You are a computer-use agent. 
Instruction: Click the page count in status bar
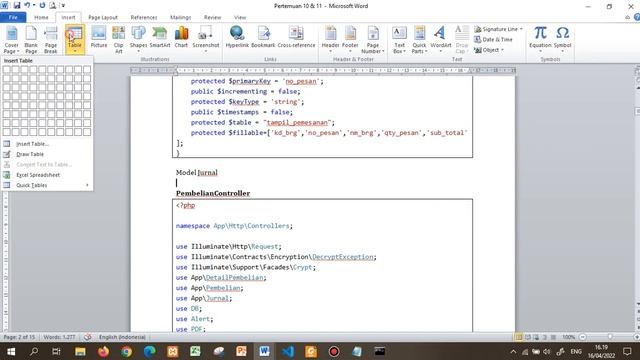point(19,337)
